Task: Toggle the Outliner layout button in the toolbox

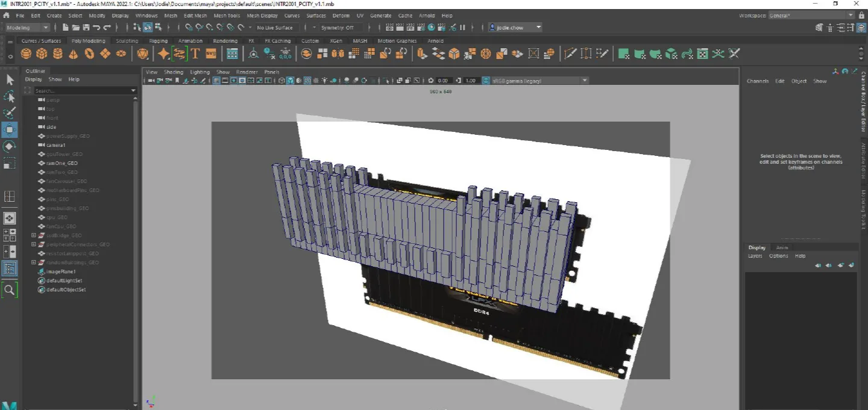Action: pyautogui.click(x=10, y=269)
